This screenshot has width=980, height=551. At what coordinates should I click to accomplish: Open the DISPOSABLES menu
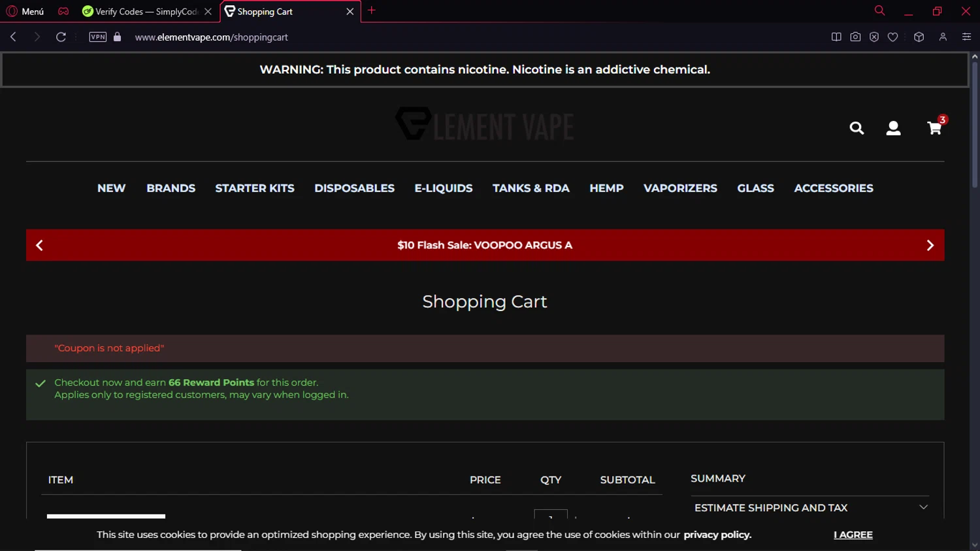(x=354, y=188)
